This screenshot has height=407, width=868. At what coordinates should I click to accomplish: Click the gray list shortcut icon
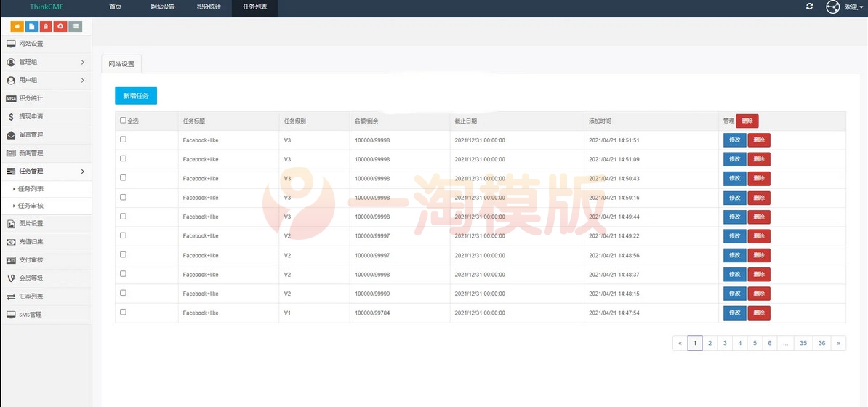coord(75,26)
